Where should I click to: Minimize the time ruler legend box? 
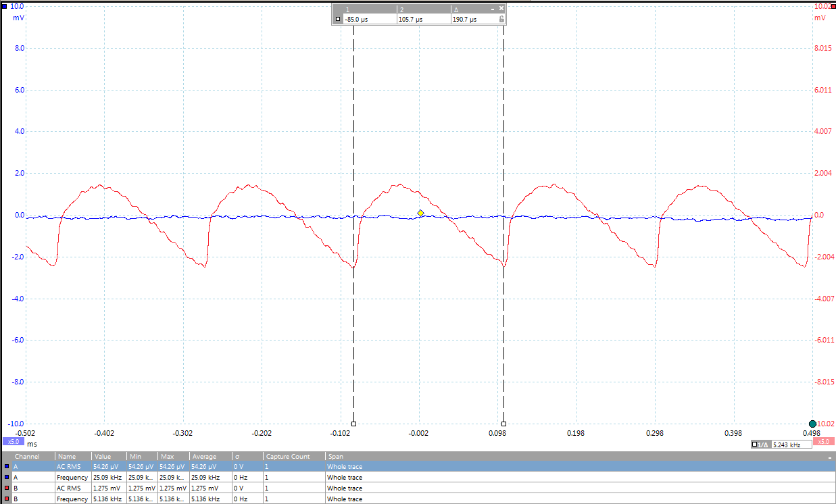pyautogui.click(x=493, y=9)
